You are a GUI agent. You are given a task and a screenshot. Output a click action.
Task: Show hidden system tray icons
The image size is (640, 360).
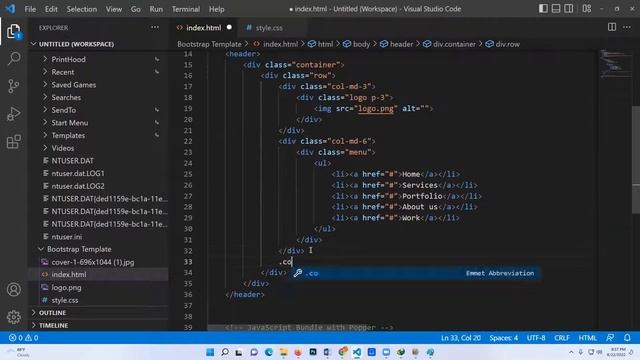571,352
